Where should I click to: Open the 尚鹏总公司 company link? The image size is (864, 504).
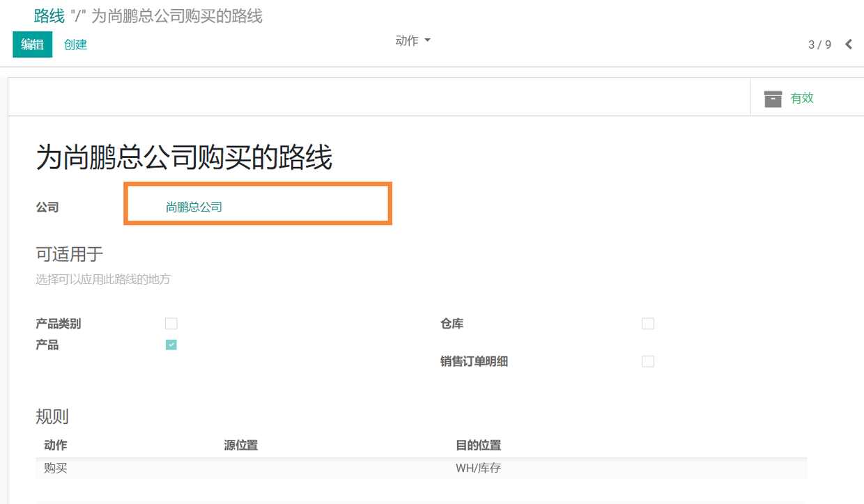[194, 207]
